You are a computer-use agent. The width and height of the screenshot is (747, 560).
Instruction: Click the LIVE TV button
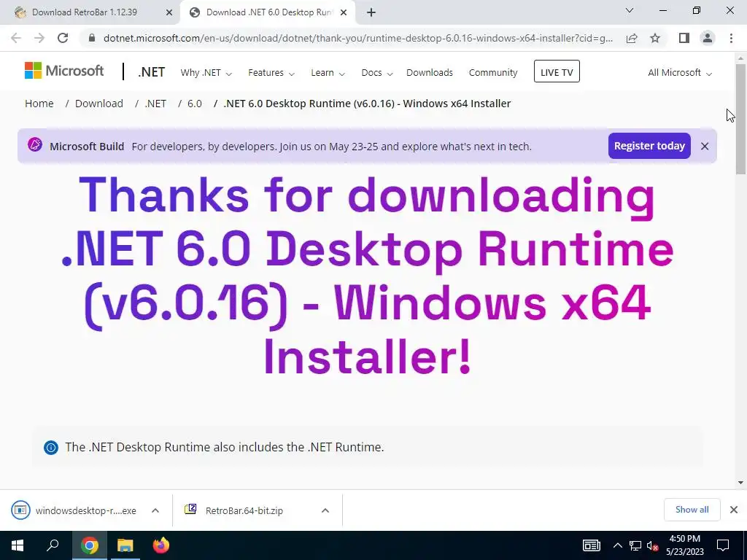557,71
